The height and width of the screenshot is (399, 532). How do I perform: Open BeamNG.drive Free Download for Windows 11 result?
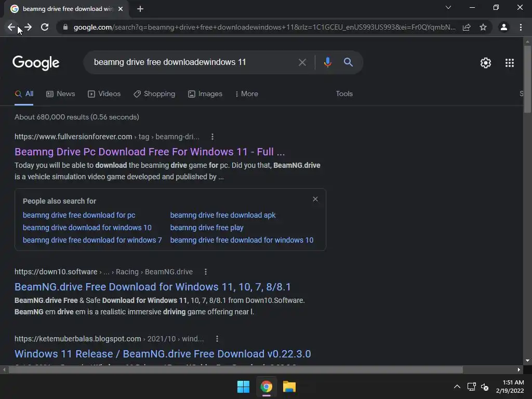click(x=153, y=287)
